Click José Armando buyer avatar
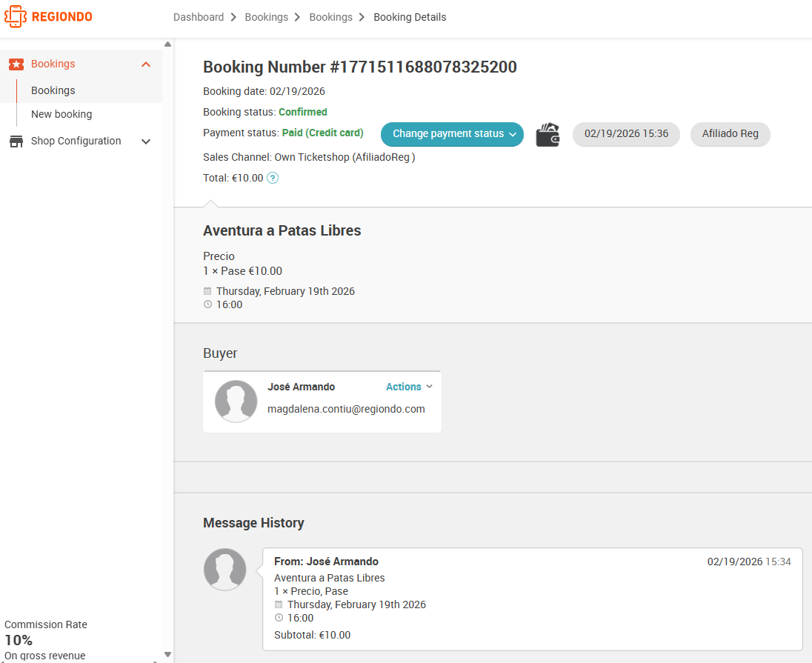The width and height of the screenshot is (812, 663). pos(236,402)
